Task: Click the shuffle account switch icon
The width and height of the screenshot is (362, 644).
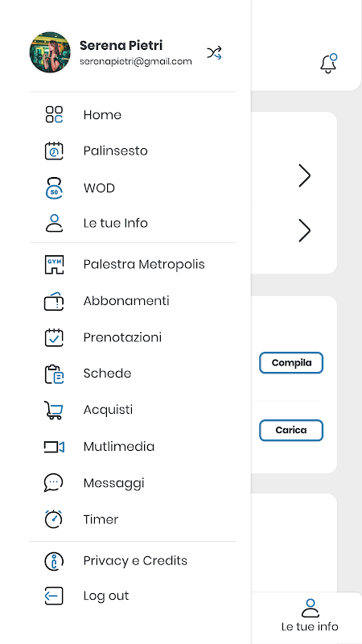Action: tap(214, 53)
